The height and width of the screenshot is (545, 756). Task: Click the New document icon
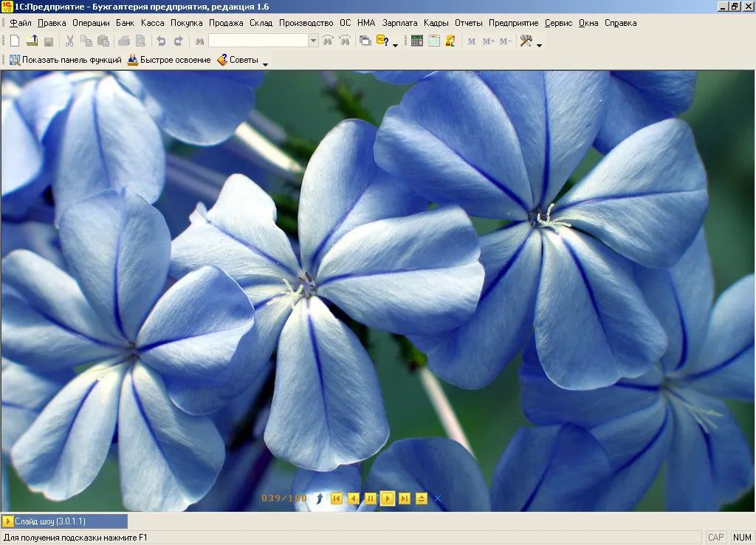(x=15, y=41)
